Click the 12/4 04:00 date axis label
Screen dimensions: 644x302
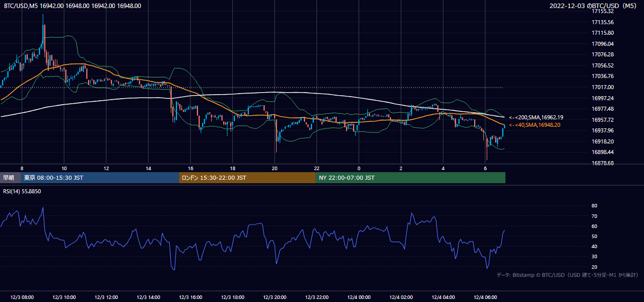tap(443, 297)
